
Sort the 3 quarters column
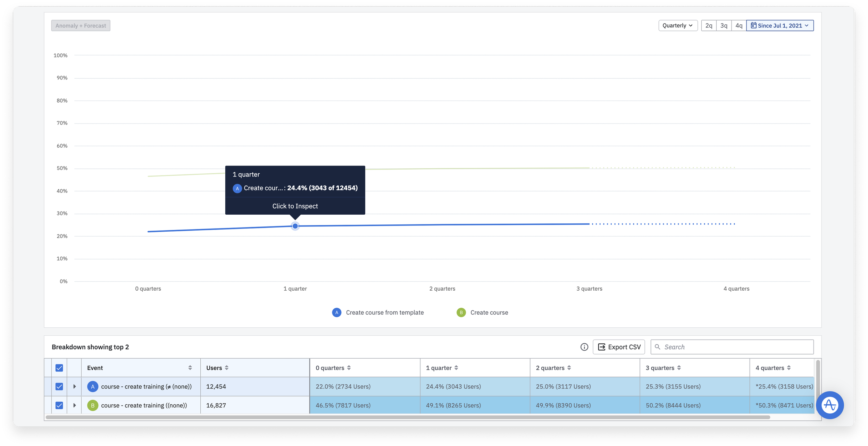tap(679, 368)
